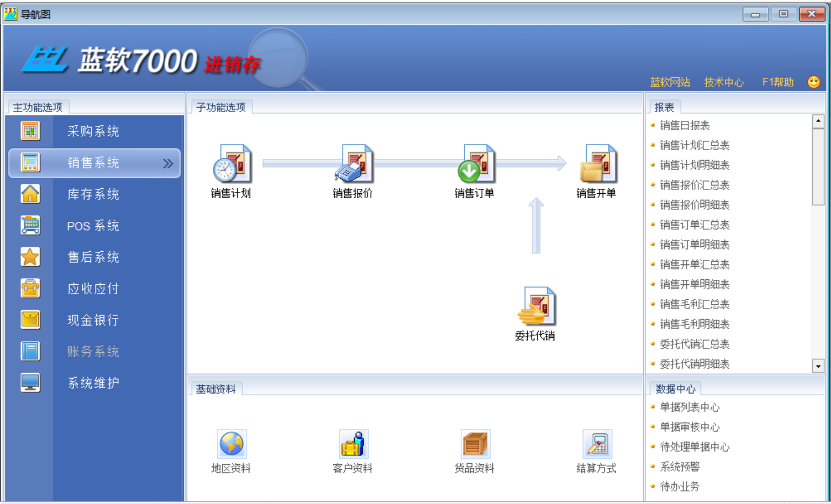Open the 结算方式 calculator icon
The height and width of the screenshot is (504, 831).
click(597, 444)
